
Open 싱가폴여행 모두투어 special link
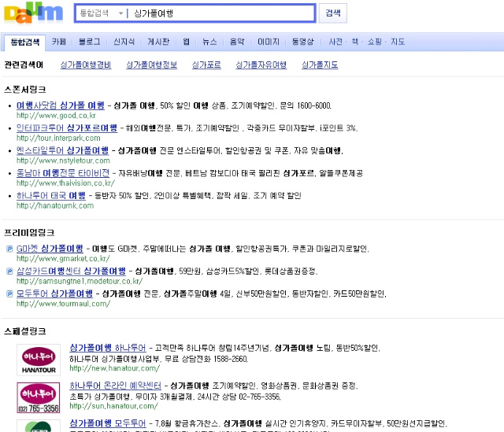point(108,423)
